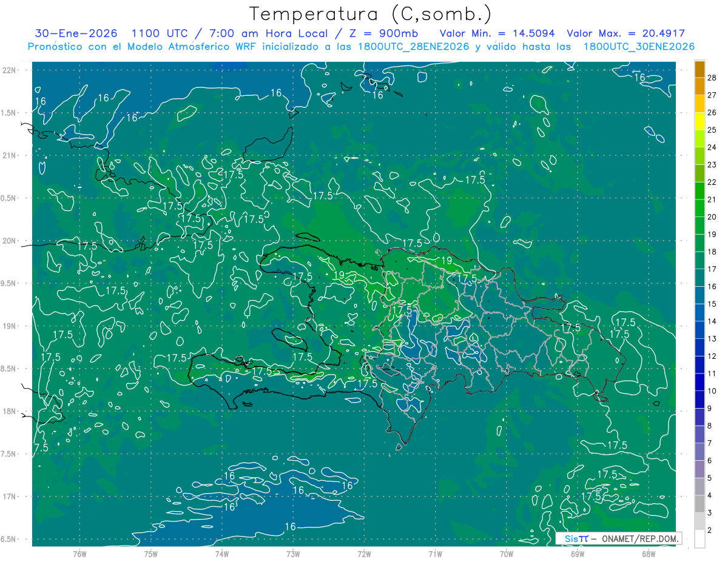The height and width of the screenshot is (562, 728).
Task: Click the '19' contour label over northern Haiti
Action: (339, 275)
